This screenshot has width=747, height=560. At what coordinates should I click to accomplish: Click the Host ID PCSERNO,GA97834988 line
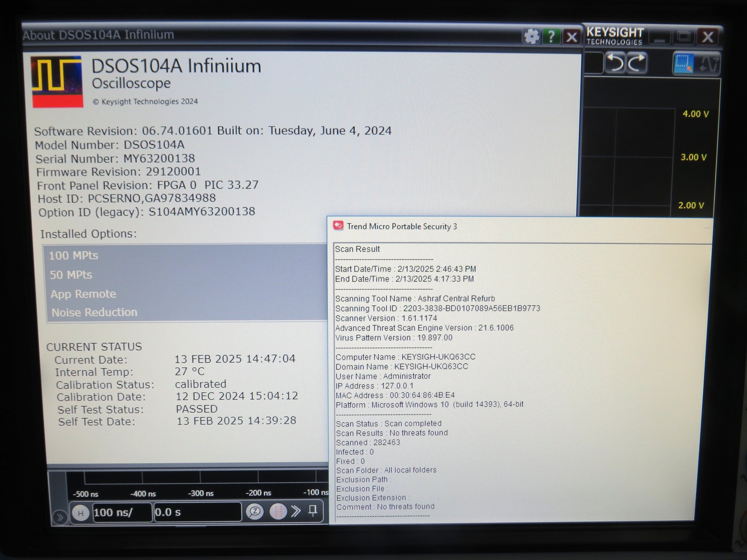(127, 199)
